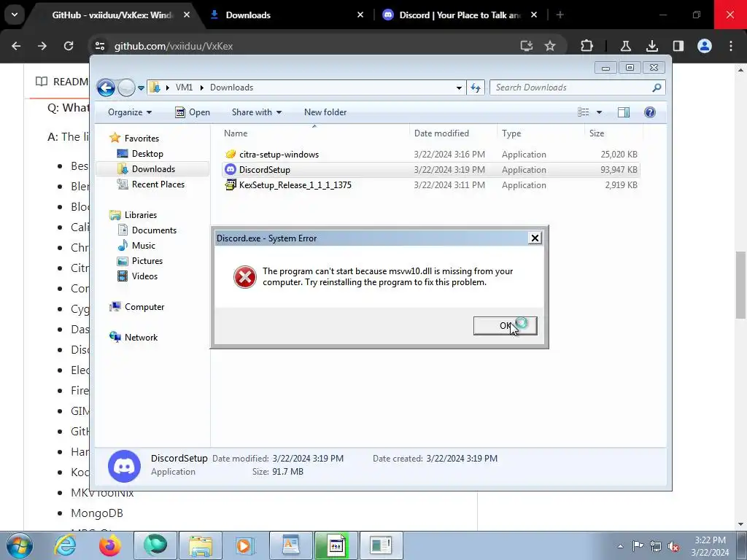747x560 pixels.
Task: Toggle the Explorer preview pane
Action: tap(624, 112)
